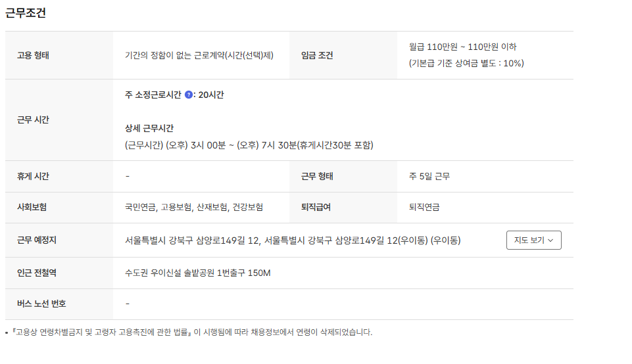Click the 퇴직연금 value text
This screenshot has width=632, height=364.
424,208
